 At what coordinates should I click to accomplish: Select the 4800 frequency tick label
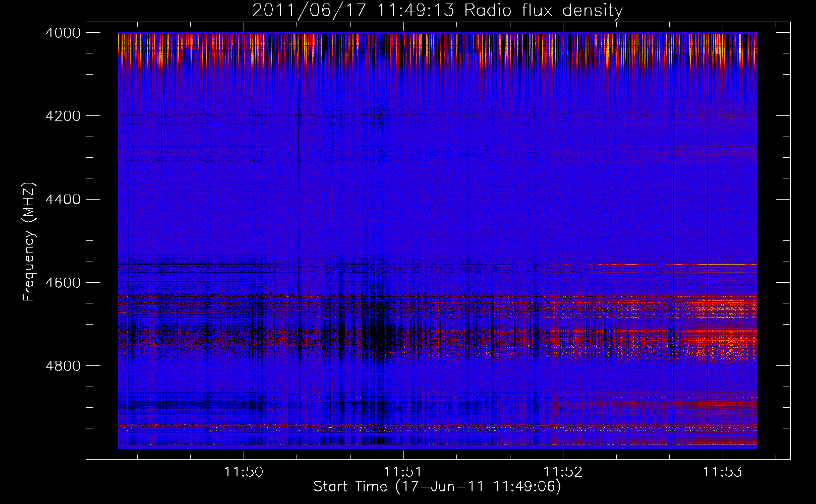pyautogui.click(x=63, y=365)
